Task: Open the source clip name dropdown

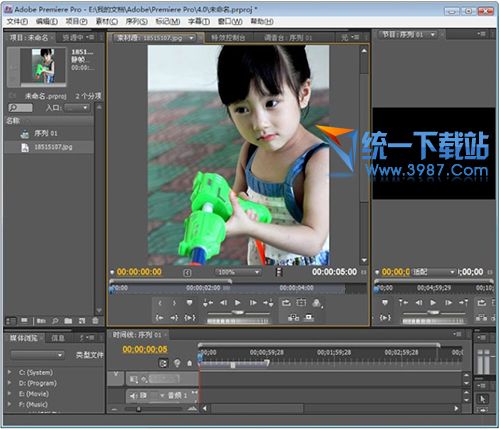Action: click(192, 38)
